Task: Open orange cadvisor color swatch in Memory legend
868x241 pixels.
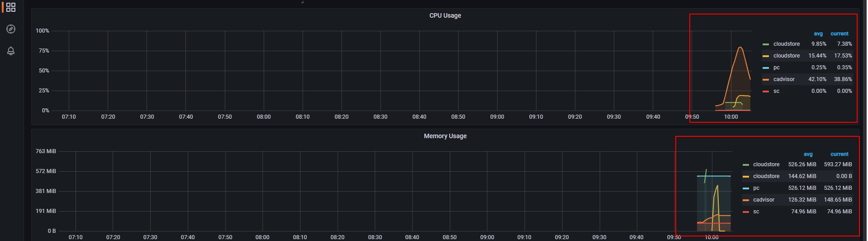Action: click(x=745, y=200)
